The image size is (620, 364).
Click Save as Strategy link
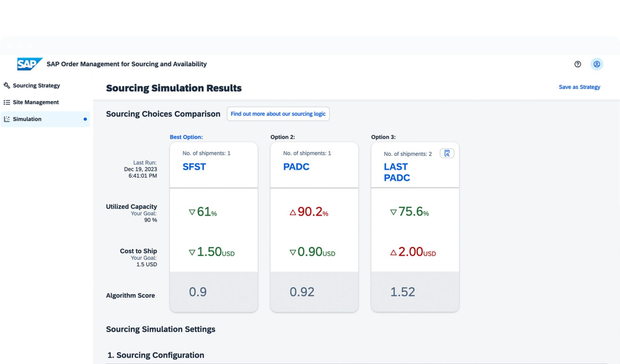click(579, 87)
